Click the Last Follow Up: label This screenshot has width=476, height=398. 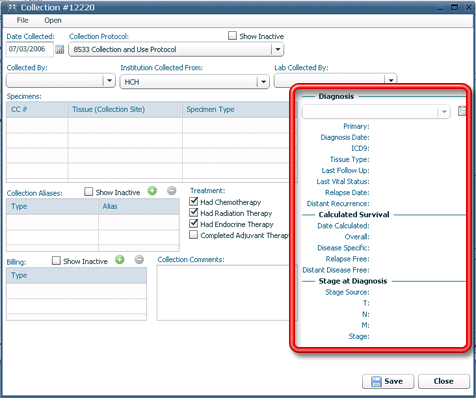pyautogui.click(x=346, y=170)
